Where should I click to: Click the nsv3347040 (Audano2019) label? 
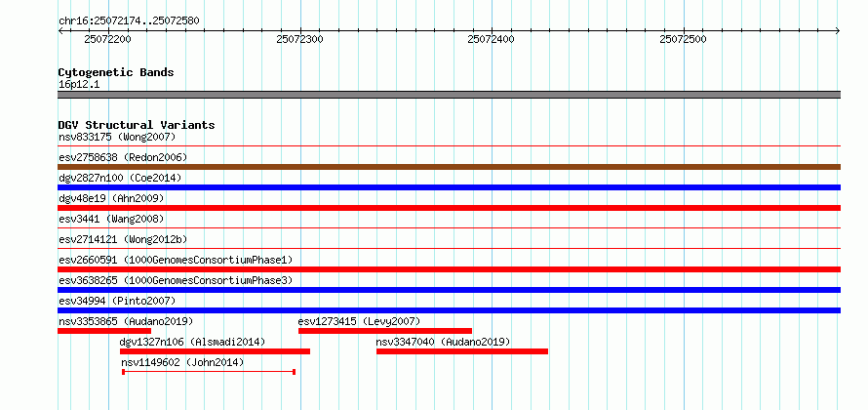[x=443, y=342]
